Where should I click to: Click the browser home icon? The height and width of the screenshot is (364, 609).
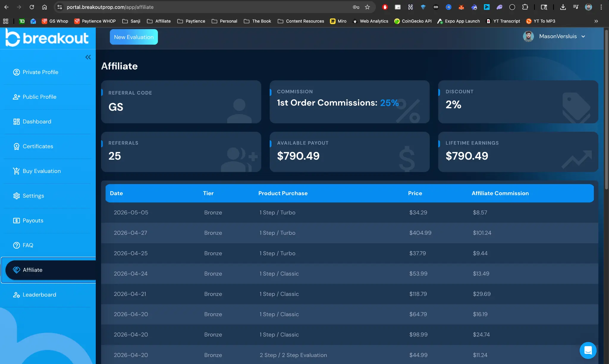[x=44, y=7]
